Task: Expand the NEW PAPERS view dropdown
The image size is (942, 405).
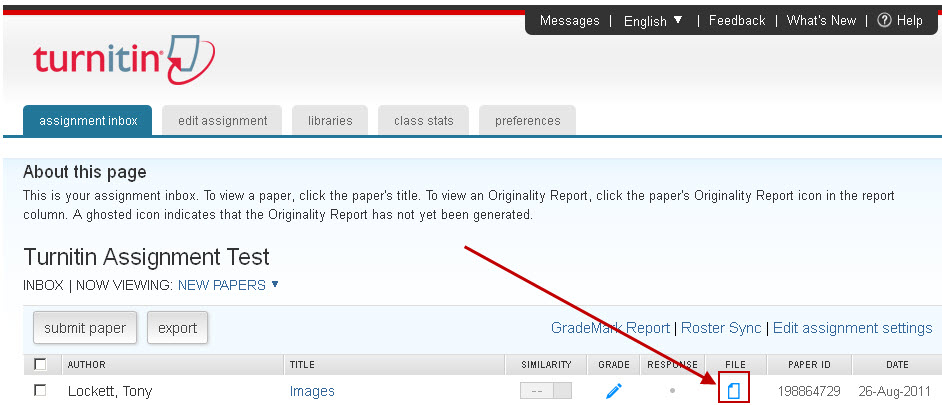Action: [x=228, y=285]
